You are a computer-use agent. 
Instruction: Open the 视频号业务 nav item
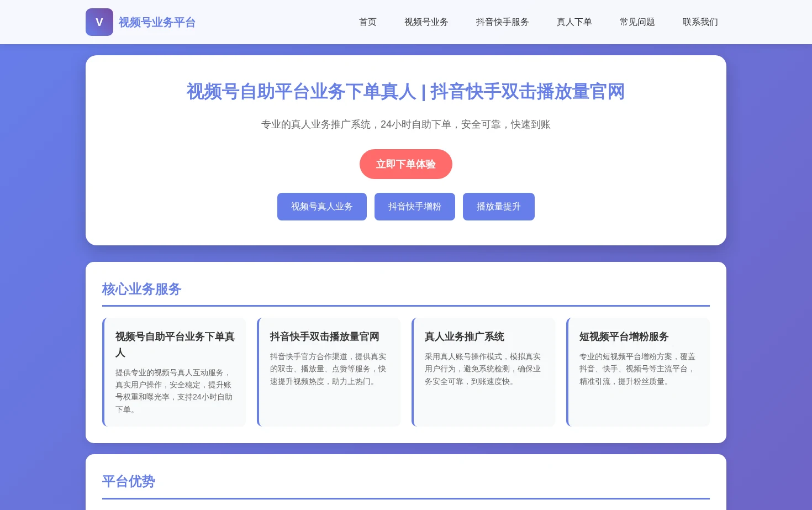[426, 22]
